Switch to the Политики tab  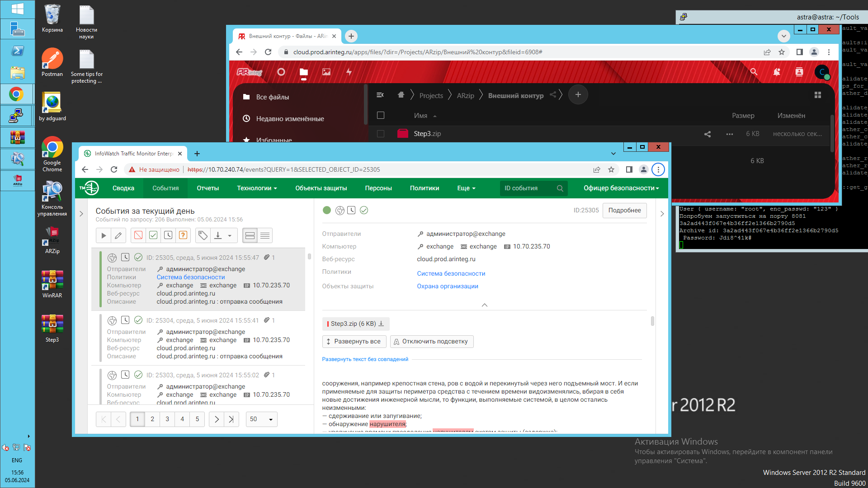(424, 188)
